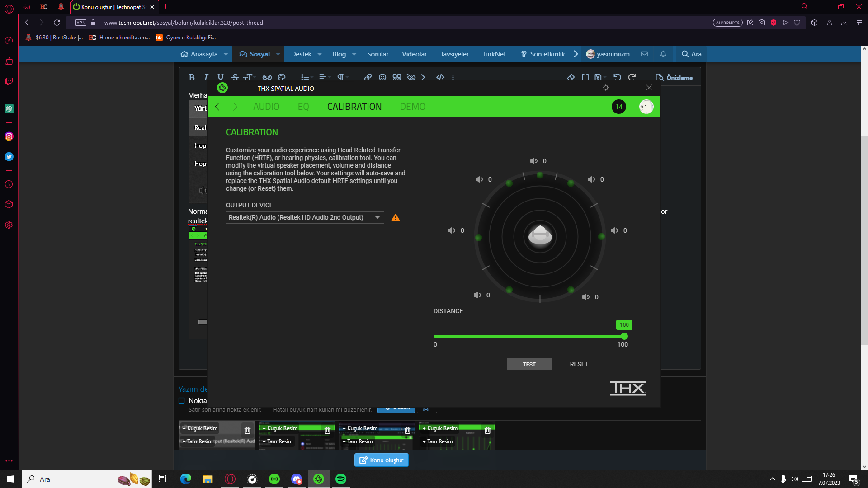Click the right side speaker volume icon
This screenshot has height=488, width=868.
[x=614, y=230]
